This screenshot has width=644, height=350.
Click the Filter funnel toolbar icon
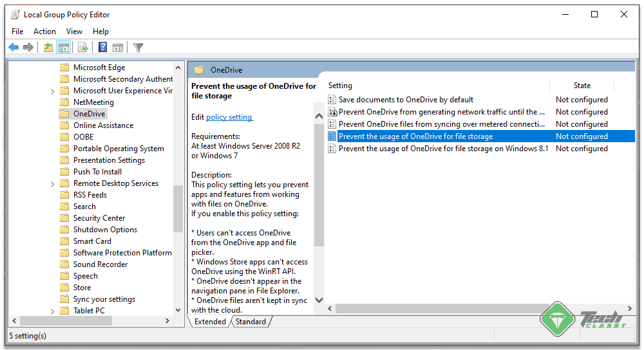138,48
